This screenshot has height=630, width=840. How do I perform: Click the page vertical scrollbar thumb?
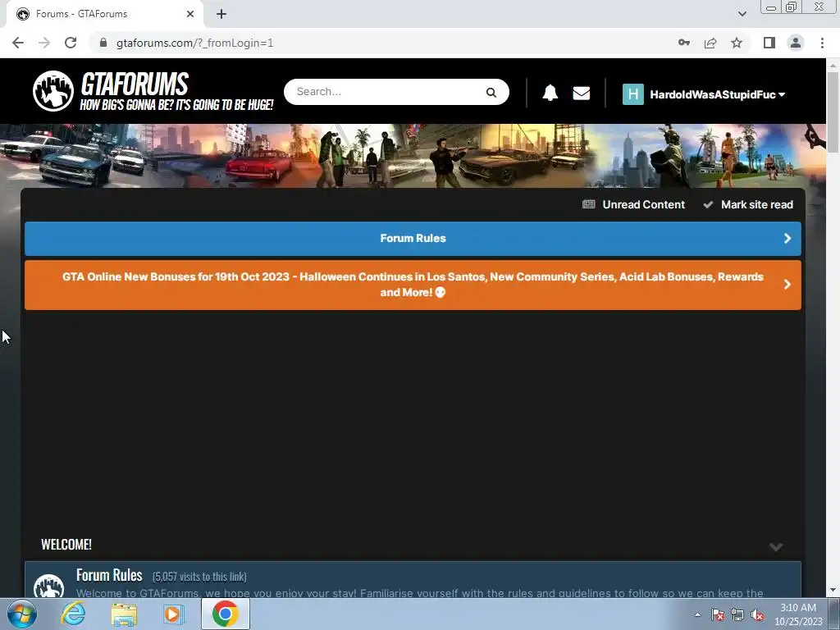(833, 112)
